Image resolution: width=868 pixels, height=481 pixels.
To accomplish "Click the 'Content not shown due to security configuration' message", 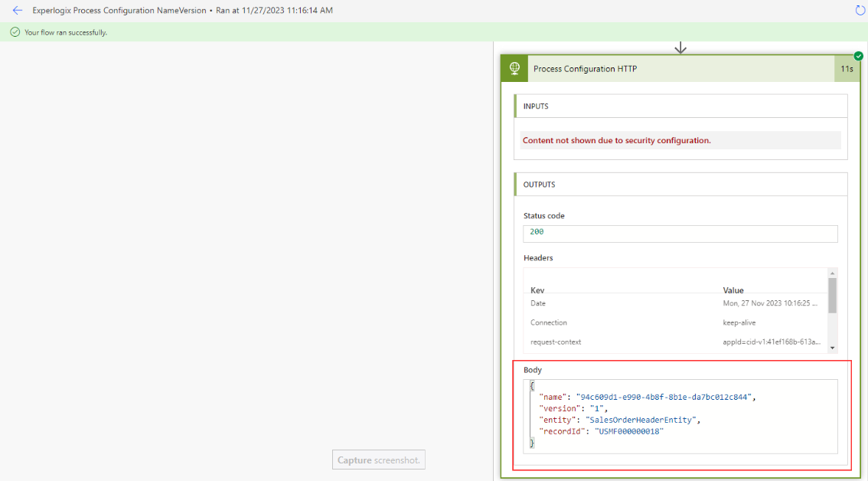I will pyautogui.click(x=617, y=141).
